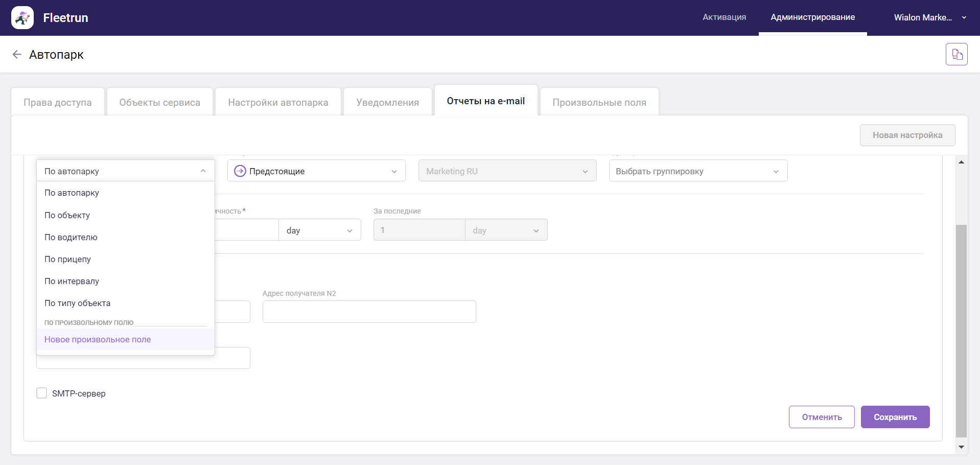Open the Выбрать группировку dropdown
Viewport: 980px width, 465px height.
(x=697, y=171)
